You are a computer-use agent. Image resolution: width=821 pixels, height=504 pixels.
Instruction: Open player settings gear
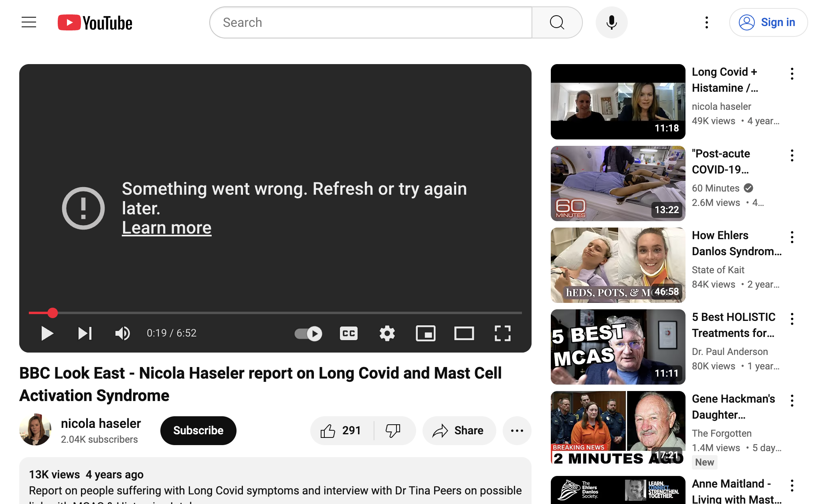tap(387, 333)
